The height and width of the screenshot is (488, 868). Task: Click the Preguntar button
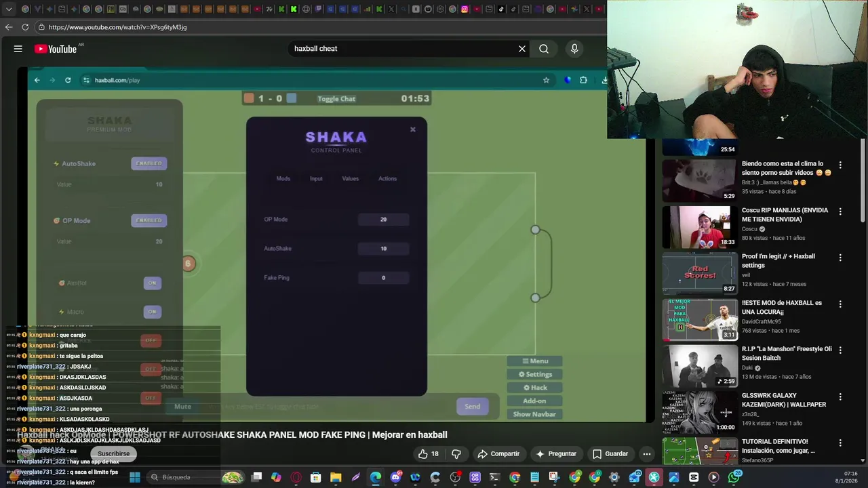click(x=556, y=453)
